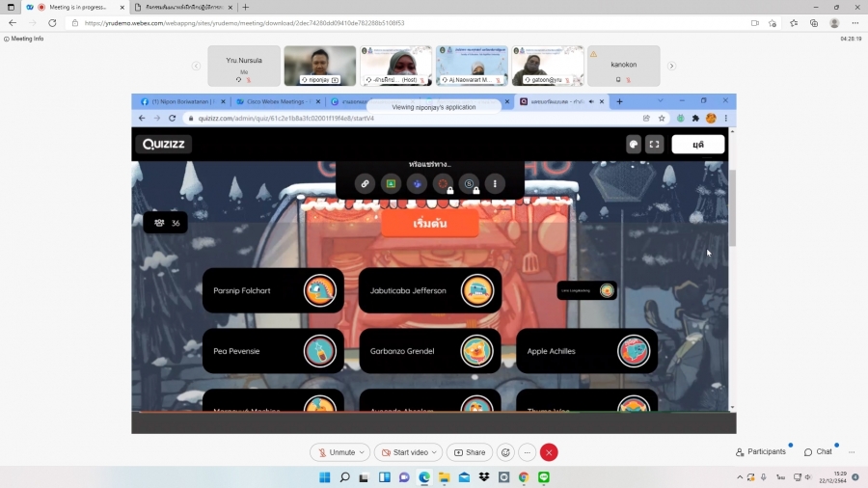Open the Meeting info menu
Viewport: 868px width, 488px height.
[x=24, y=39]
